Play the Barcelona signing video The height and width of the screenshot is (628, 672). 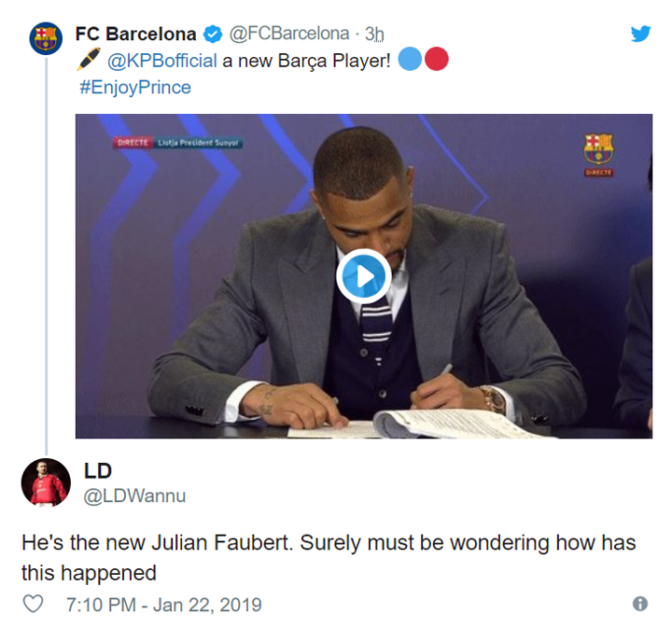click(x=362, y=275)
